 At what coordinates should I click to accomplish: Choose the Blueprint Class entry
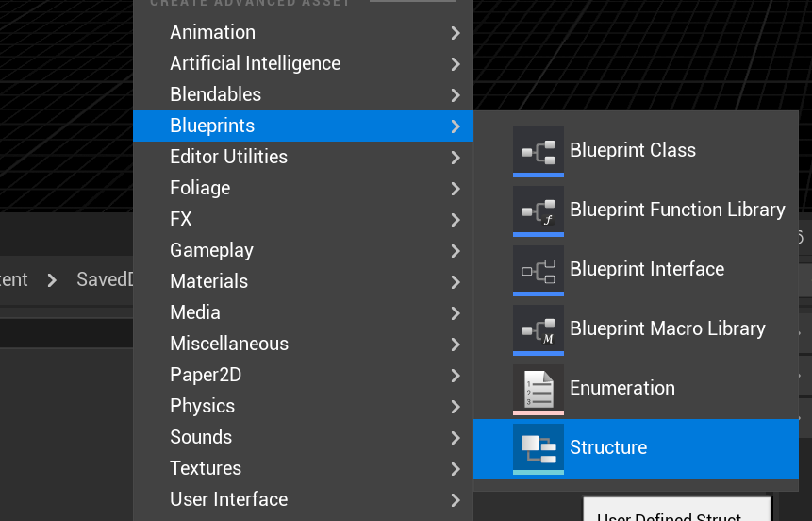(636, 151)
